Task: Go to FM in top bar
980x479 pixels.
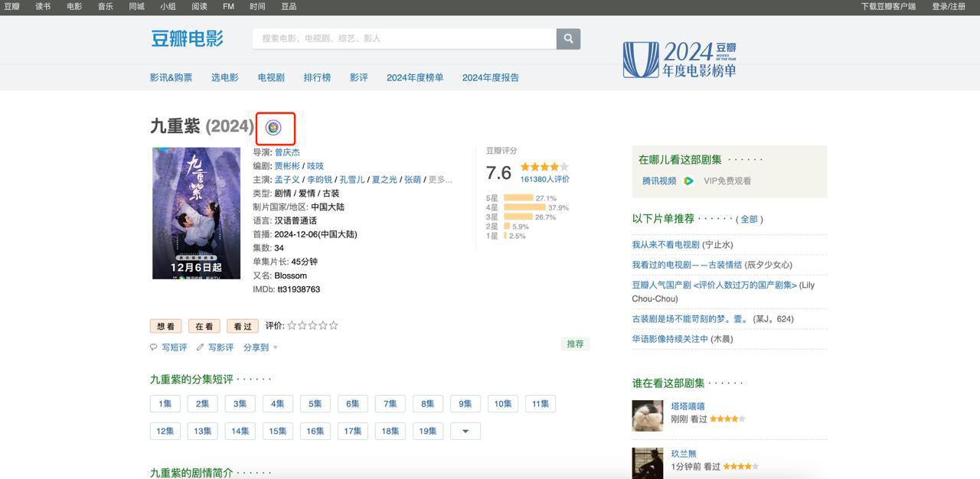Action: point(228,6)
